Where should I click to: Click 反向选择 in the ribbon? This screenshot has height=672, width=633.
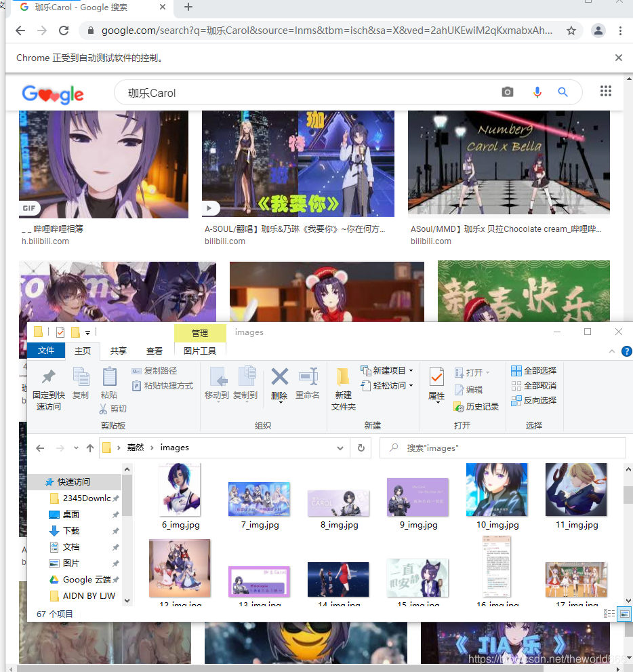[533, 401]
